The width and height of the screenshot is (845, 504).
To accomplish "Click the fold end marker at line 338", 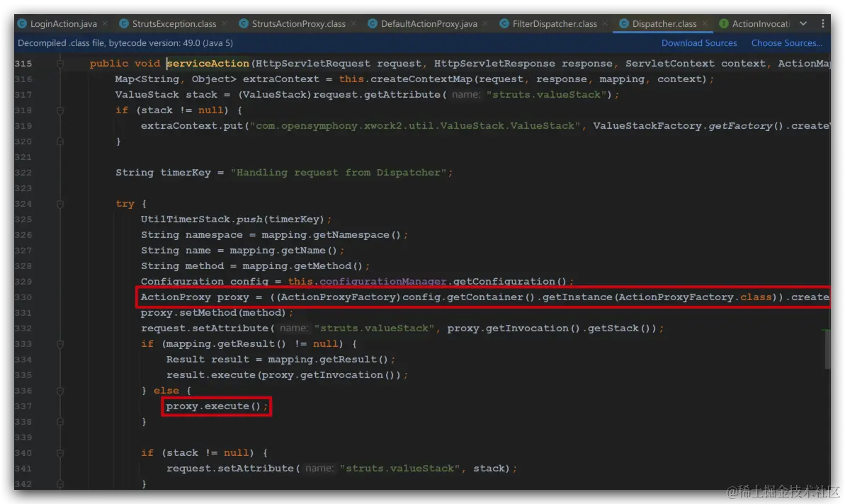I will (59, 422).
